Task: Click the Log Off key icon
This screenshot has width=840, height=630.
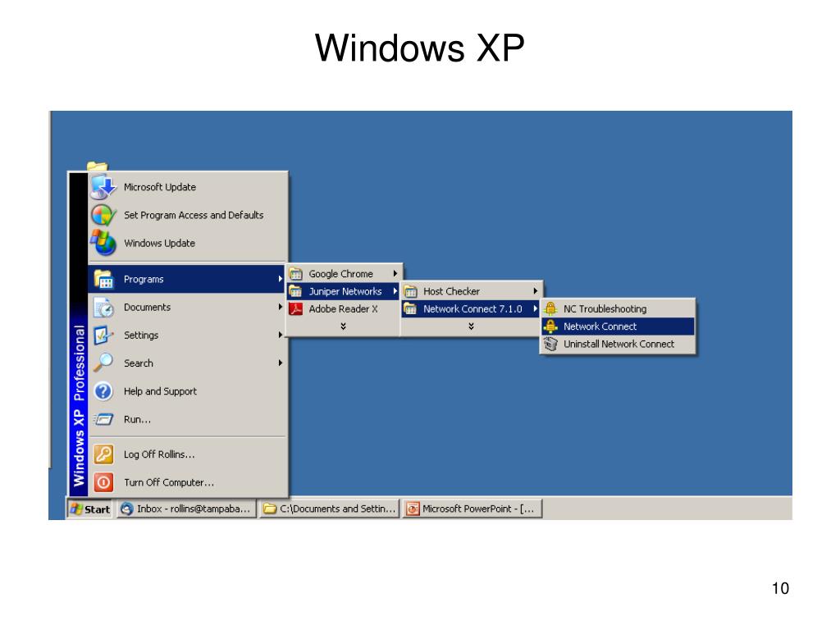Action: pos(103,454)
